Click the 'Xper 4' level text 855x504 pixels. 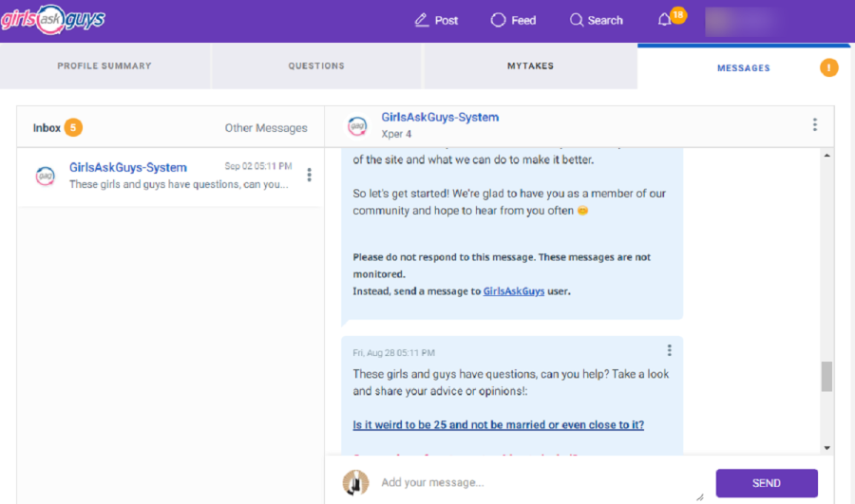pos(396,134)
